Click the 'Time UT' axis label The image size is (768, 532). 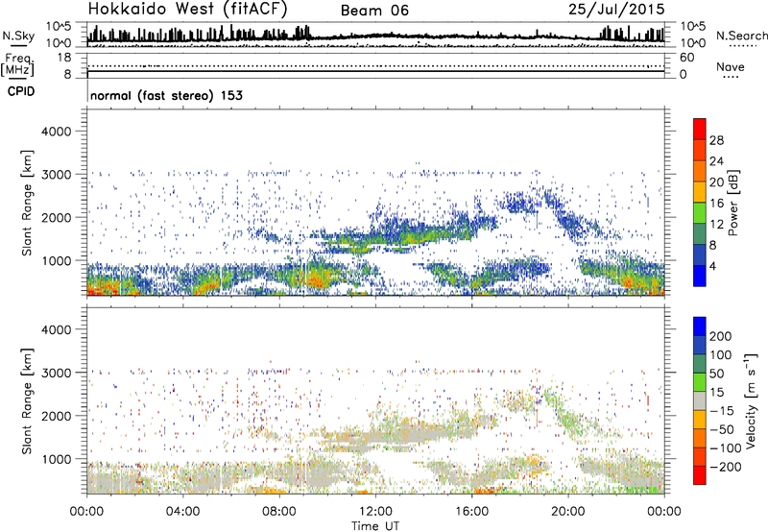coord(375,526)
